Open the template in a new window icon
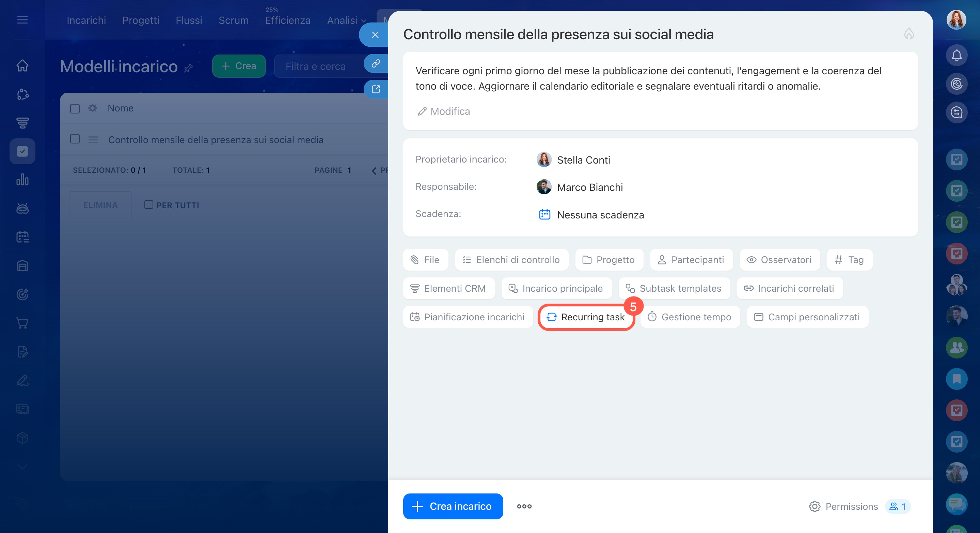The height and width of the screenshot is (533, 980). coord(376,89)
